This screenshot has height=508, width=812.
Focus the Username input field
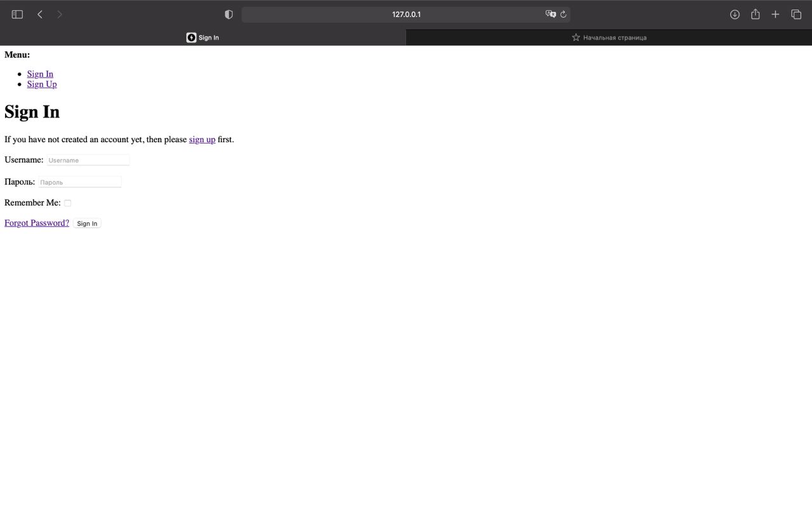[x=88, y=160]
